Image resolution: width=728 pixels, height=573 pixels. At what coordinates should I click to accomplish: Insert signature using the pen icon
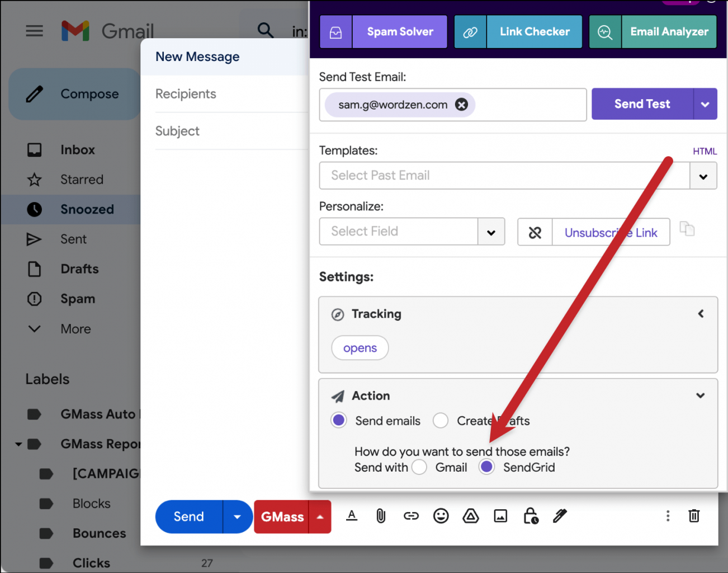coord(560,516)
